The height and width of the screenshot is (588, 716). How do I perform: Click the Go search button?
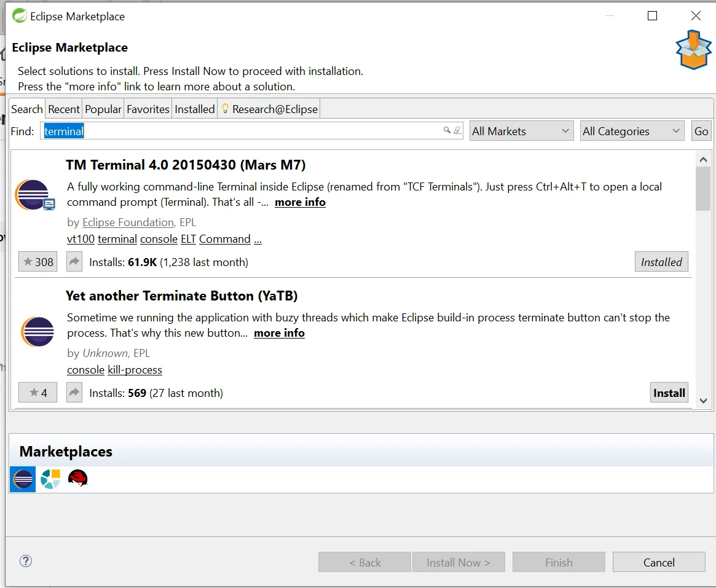coord(701,131)
